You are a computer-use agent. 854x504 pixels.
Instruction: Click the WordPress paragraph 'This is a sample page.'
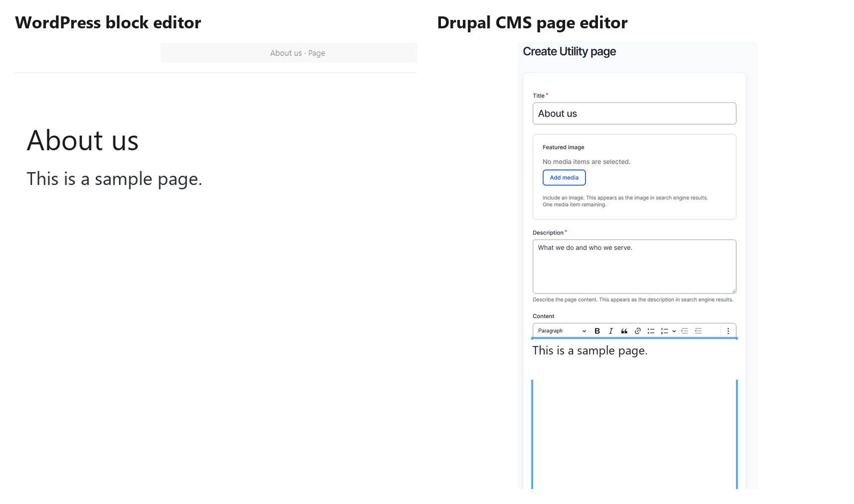pos(114,179)
